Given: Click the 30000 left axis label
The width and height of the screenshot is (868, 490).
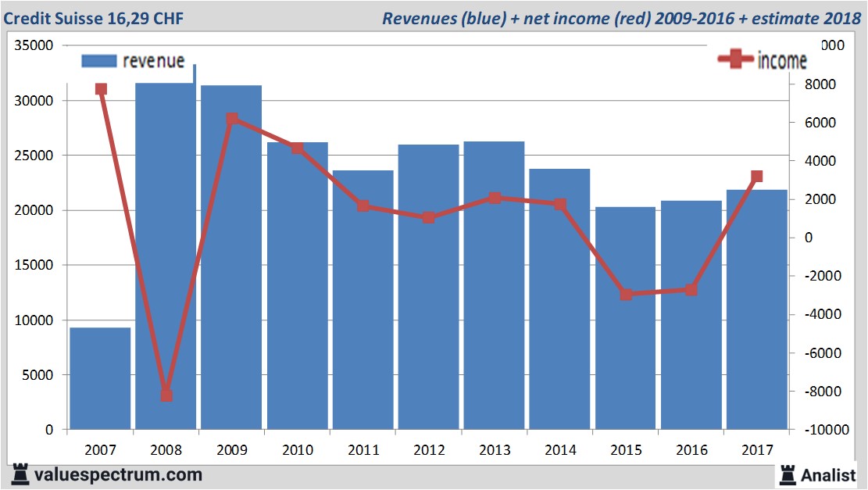Looking at the screenshot, I should (34, 101).
